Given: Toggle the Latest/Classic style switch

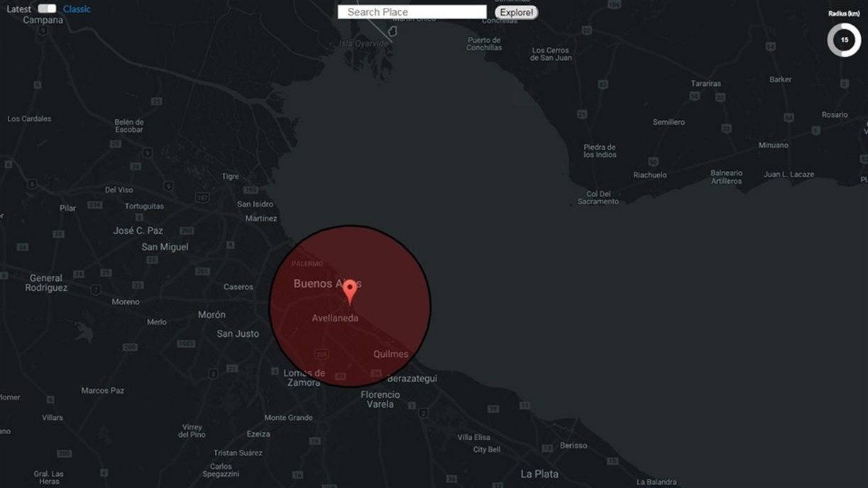Looking at the screenshot, I should (47, 9).
